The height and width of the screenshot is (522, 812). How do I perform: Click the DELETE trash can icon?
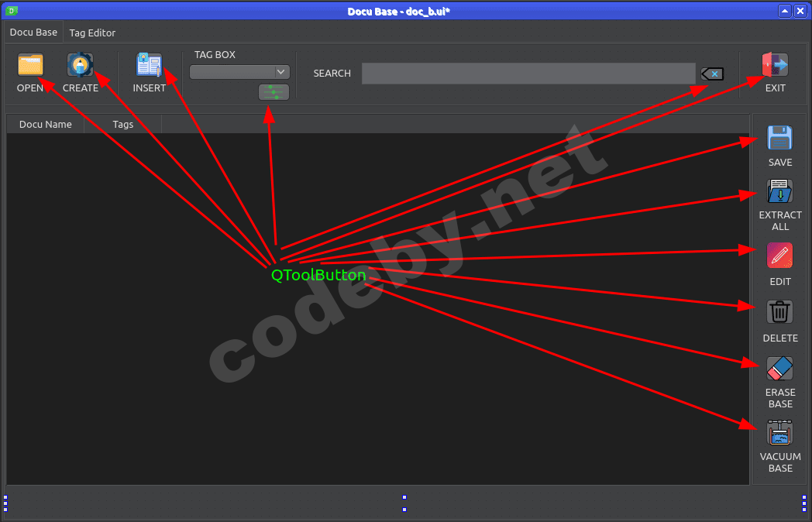[779, 312]
